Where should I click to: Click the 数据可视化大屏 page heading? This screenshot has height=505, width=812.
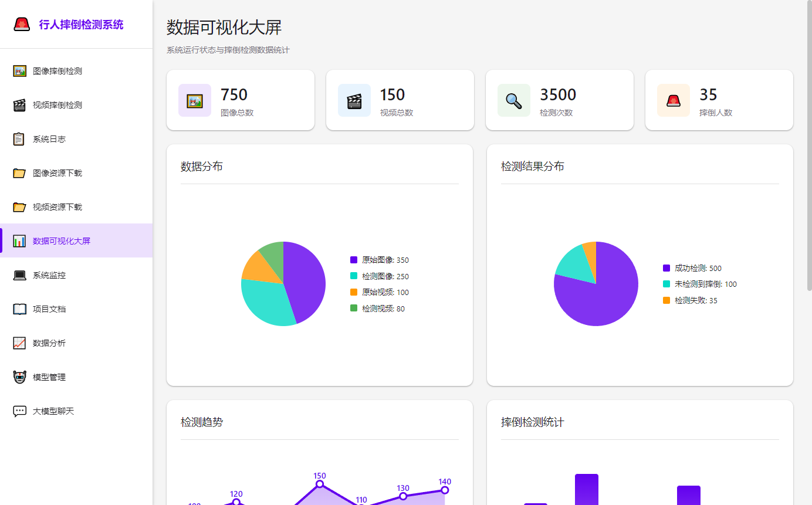pyautogui.click(x=224, y=28)
